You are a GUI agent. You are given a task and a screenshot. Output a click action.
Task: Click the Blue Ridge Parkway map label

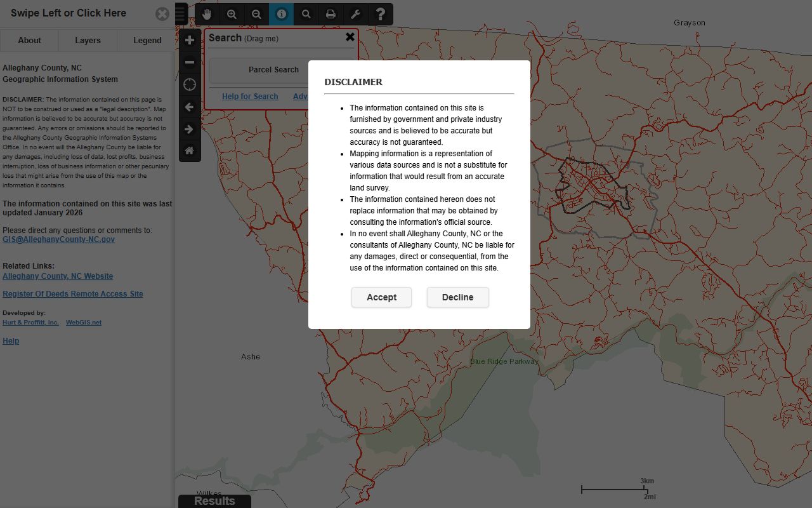504,361
